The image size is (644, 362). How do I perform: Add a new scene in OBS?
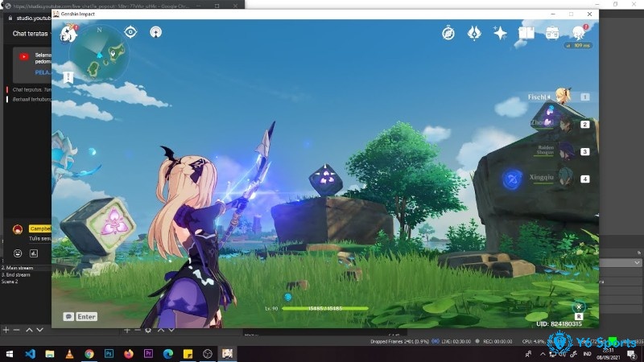click(6, 330)
